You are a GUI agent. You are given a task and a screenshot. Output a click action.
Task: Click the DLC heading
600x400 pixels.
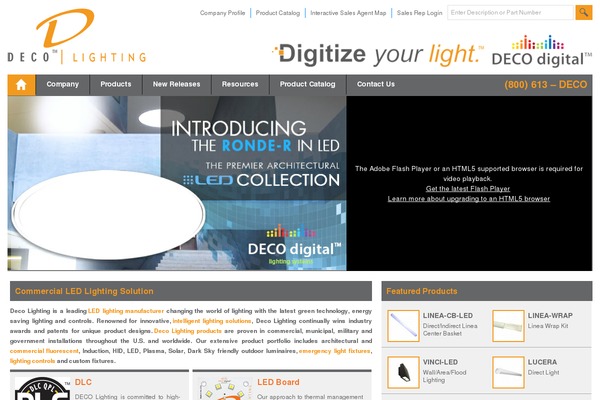tap(83, 382)
